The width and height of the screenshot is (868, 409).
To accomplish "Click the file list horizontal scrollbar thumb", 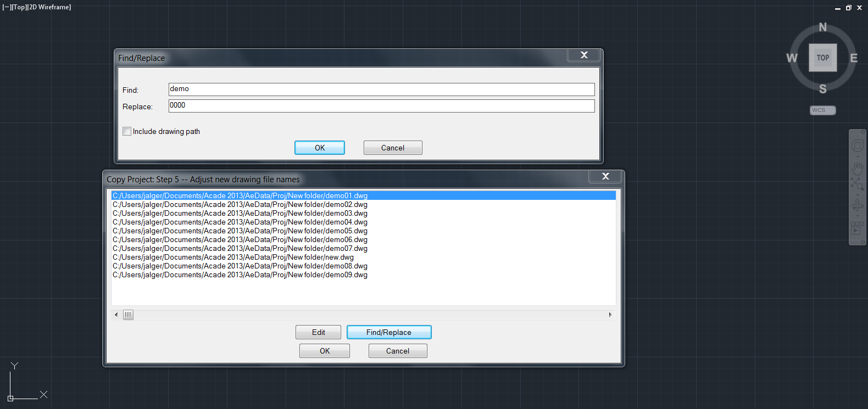I will click(x=128, y=315).
